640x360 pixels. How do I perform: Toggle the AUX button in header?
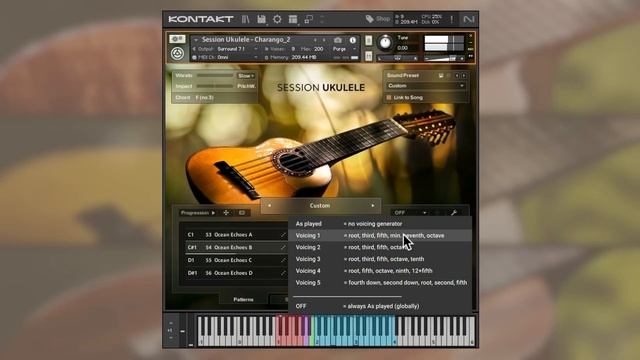coord(471,49)
